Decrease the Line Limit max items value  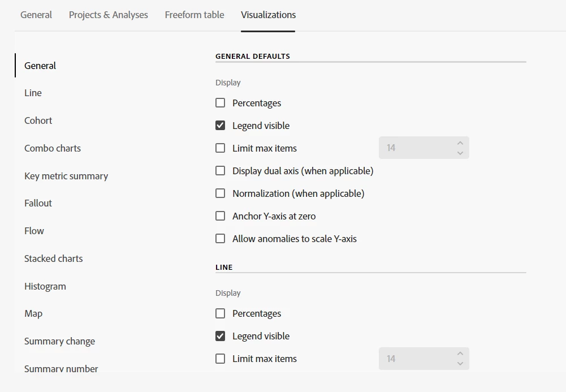click(x=460, y=364)
